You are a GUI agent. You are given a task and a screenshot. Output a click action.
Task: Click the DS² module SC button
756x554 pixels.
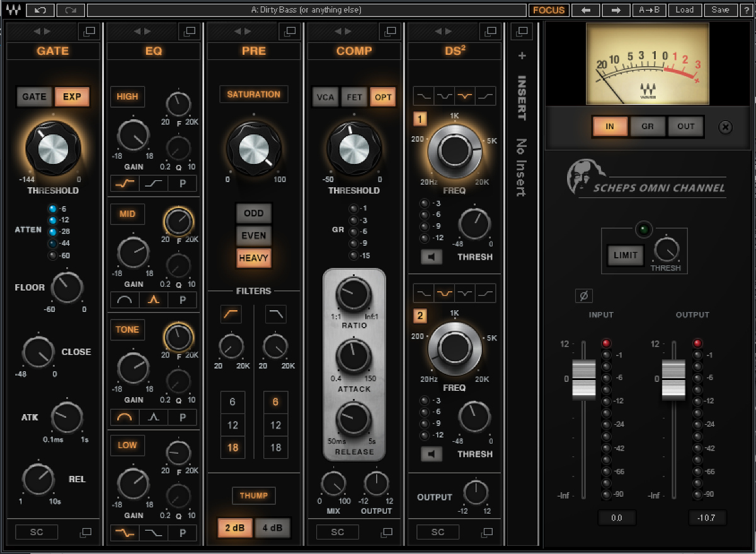(438, 533)
